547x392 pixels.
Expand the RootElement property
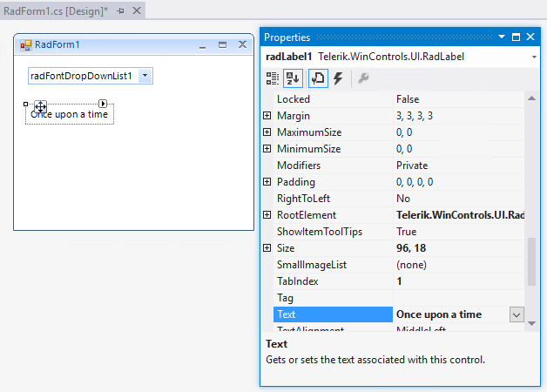(267, 215)
